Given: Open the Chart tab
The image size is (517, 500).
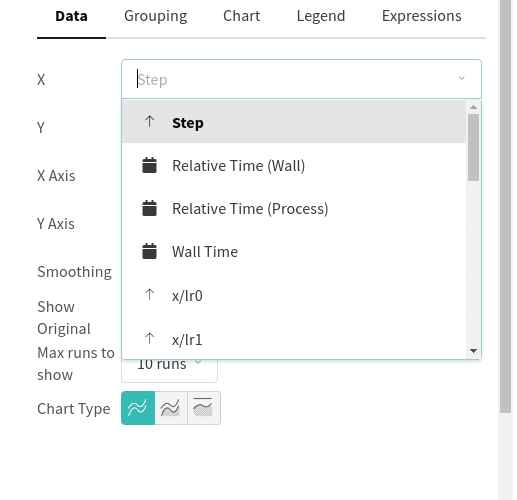Looking at the screenshot, I should click(242, 16).
